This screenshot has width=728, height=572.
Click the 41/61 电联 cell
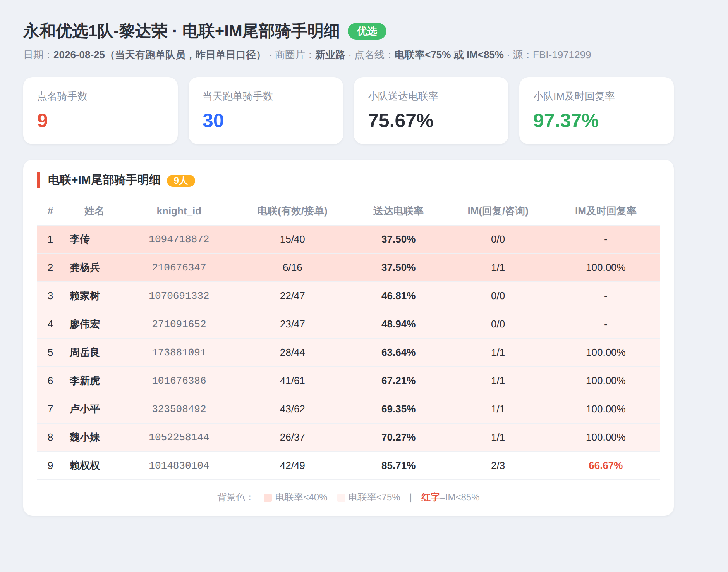[292, 381]
